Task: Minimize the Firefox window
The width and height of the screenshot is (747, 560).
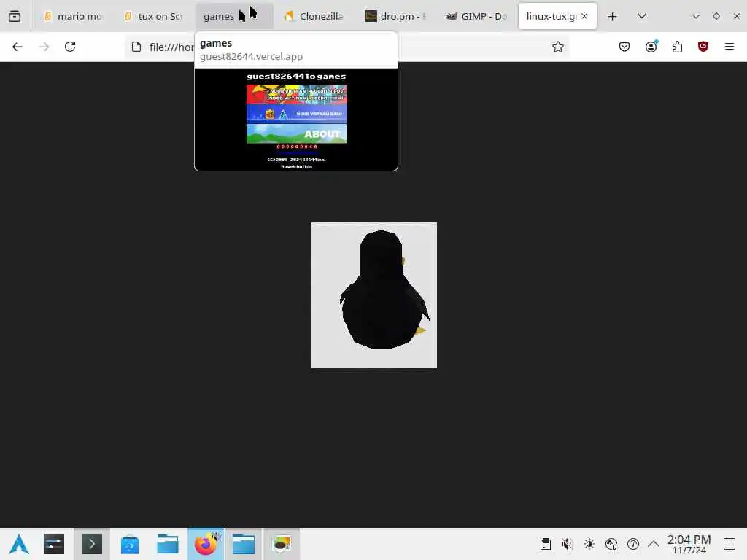Action: [x=695, y=16]
